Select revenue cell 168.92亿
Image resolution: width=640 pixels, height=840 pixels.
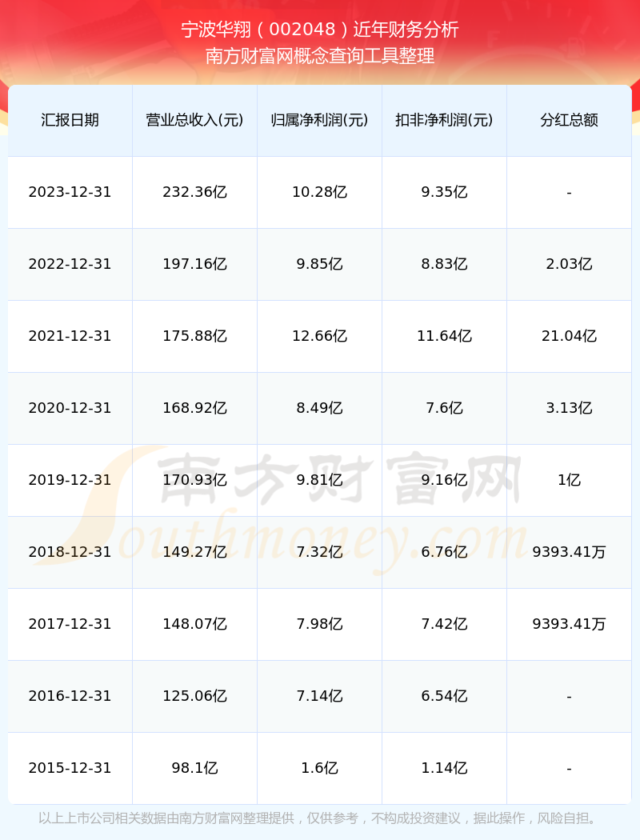coord(195,408)
